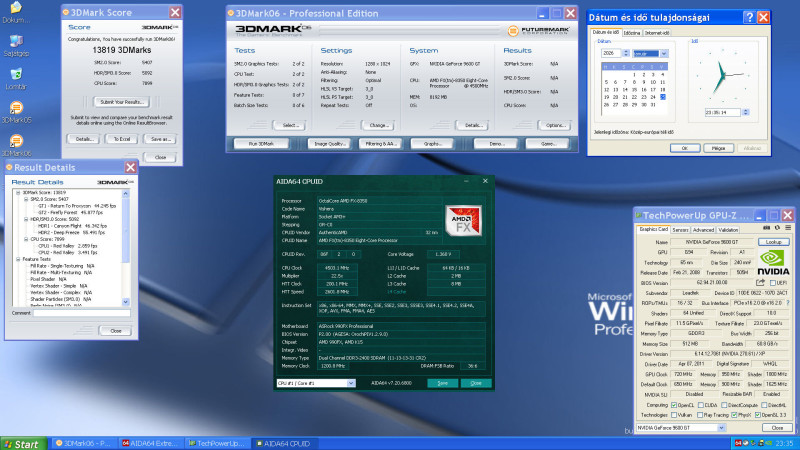
Task: Click the time spinner in date dialog
Action: [x=745, y=112]
